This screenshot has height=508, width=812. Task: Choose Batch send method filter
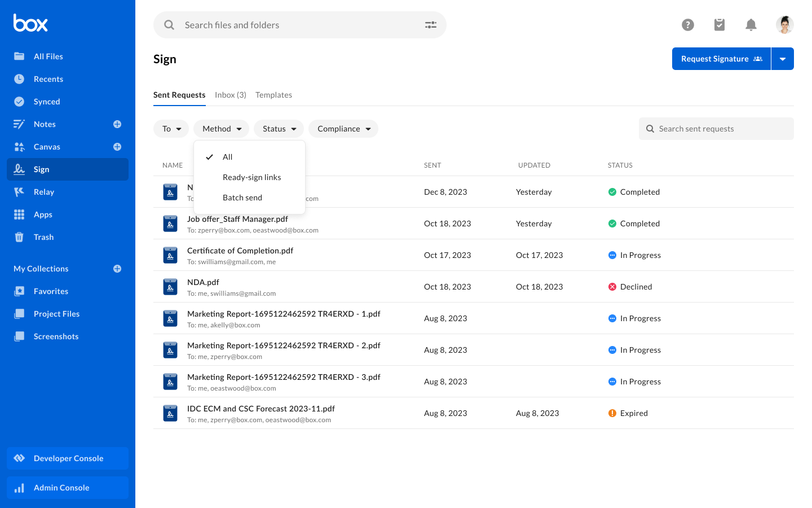click(242, 198)
